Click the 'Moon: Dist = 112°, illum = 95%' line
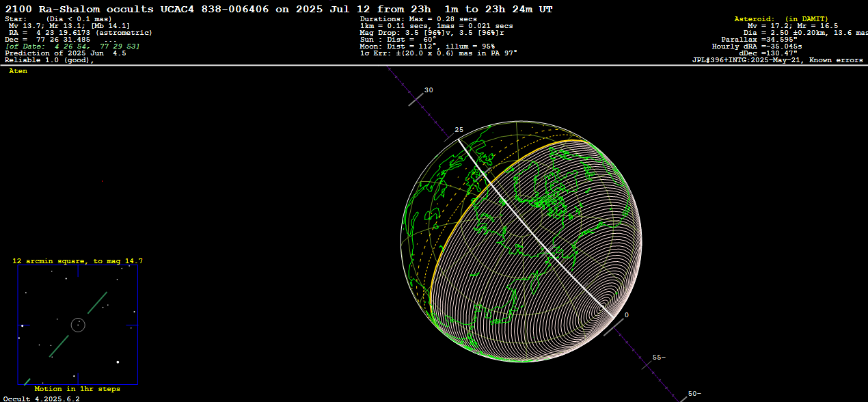This screenshot has height=402, width=868. pos(427,46)
